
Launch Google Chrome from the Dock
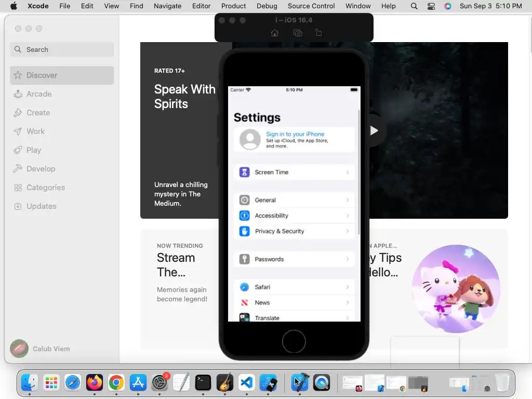(116, 383)
